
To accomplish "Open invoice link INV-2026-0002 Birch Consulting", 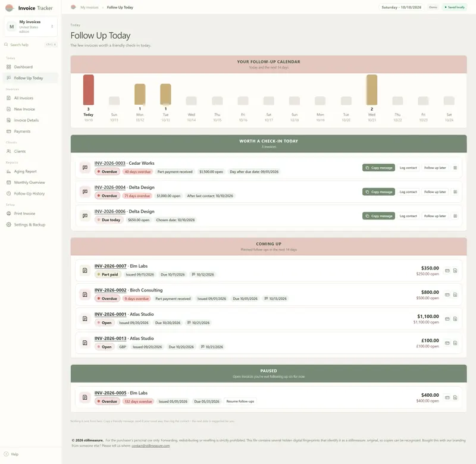I will point(110,290).
